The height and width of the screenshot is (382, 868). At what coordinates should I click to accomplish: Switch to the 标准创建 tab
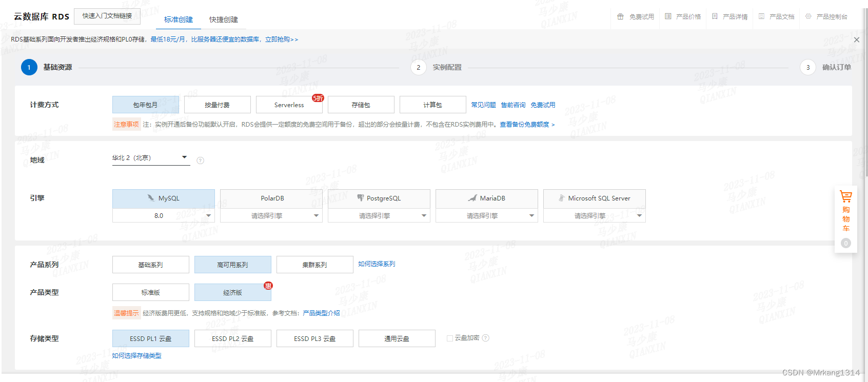[179, 19]
